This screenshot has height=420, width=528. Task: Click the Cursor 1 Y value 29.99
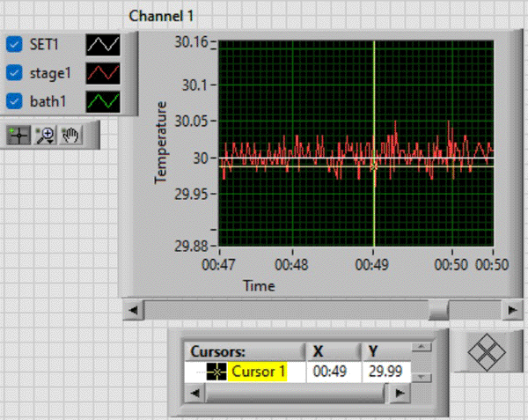point(385,372)
